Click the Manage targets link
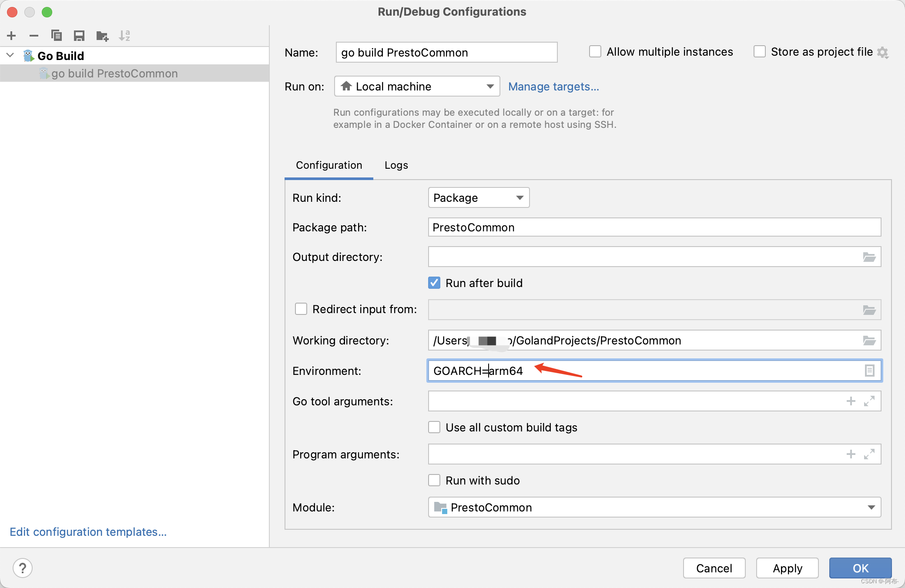Image resolution: width=905 pixels, height=588 pixels. [x=553, y=87]
